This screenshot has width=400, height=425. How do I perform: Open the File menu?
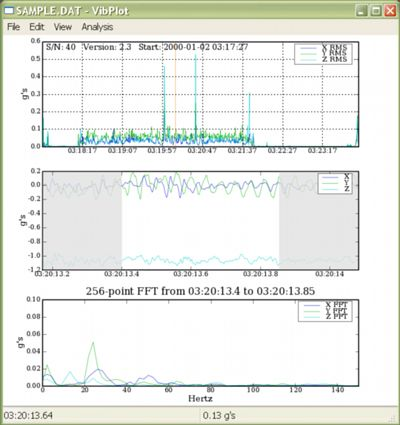pos(14,27)
